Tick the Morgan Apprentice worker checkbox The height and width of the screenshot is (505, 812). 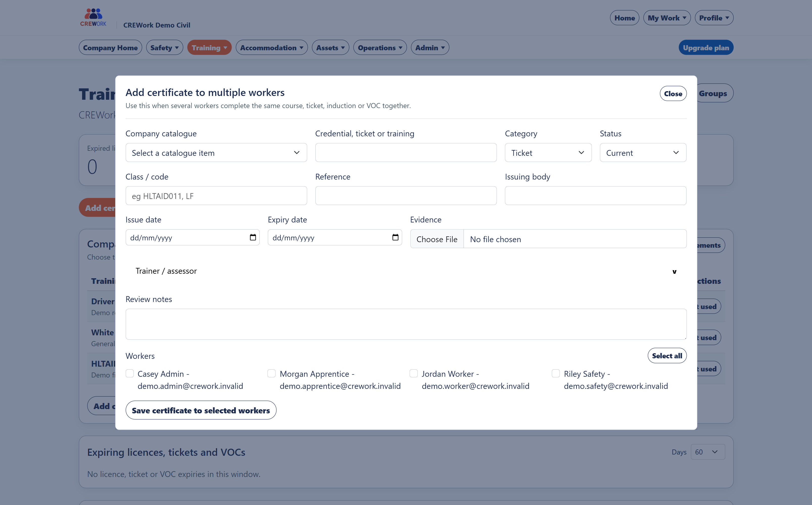(x=272, y=373)
